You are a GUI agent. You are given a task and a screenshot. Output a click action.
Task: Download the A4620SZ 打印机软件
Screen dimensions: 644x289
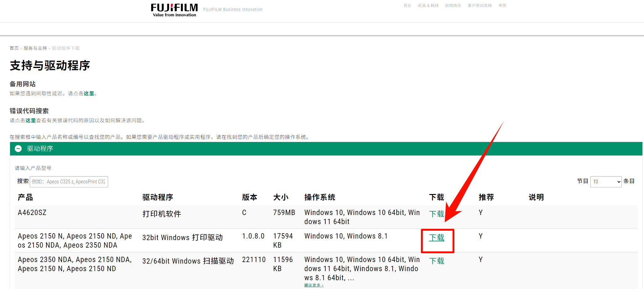point(436,214)
